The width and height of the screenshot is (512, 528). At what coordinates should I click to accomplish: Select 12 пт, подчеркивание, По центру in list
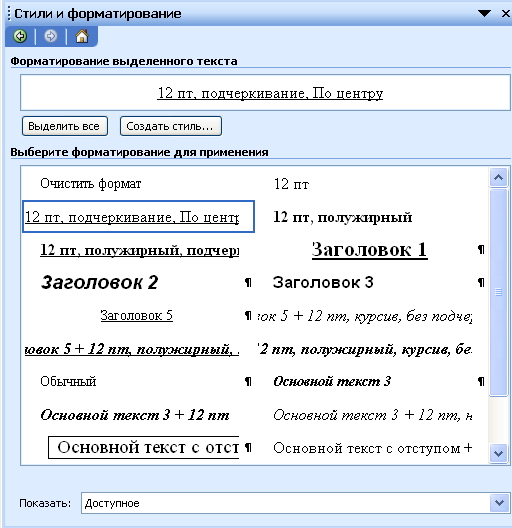pos(138,217)
